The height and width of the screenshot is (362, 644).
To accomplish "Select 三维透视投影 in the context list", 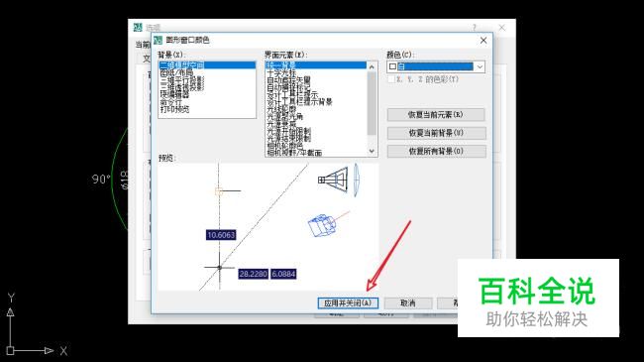I will [182, 87].
